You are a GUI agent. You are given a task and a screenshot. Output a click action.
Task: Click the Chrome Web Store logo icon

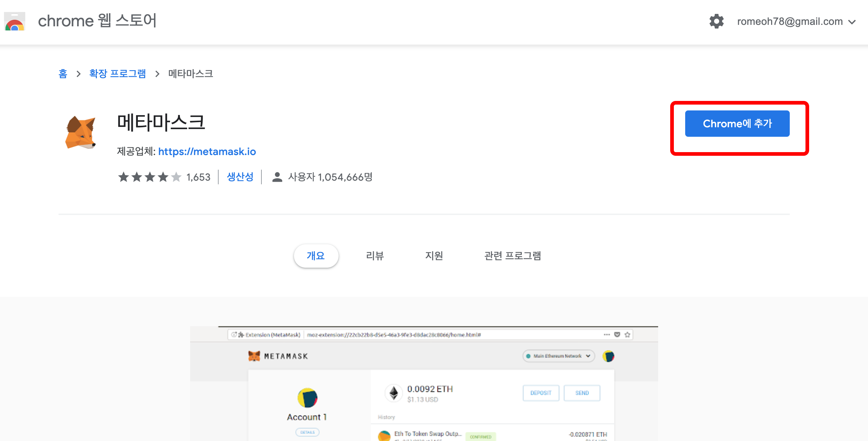click(x=15, y=21)
